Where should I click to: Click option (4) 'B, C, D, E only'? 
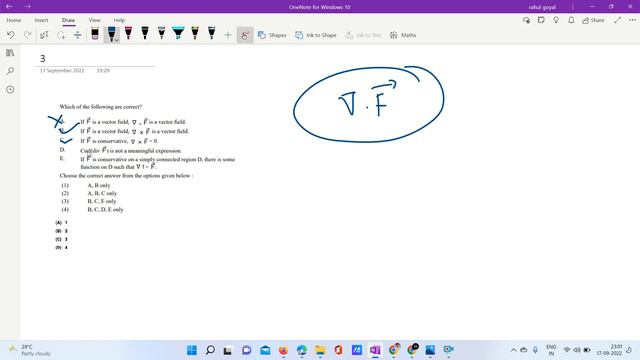pyautogui.click(x=105, y=209)
